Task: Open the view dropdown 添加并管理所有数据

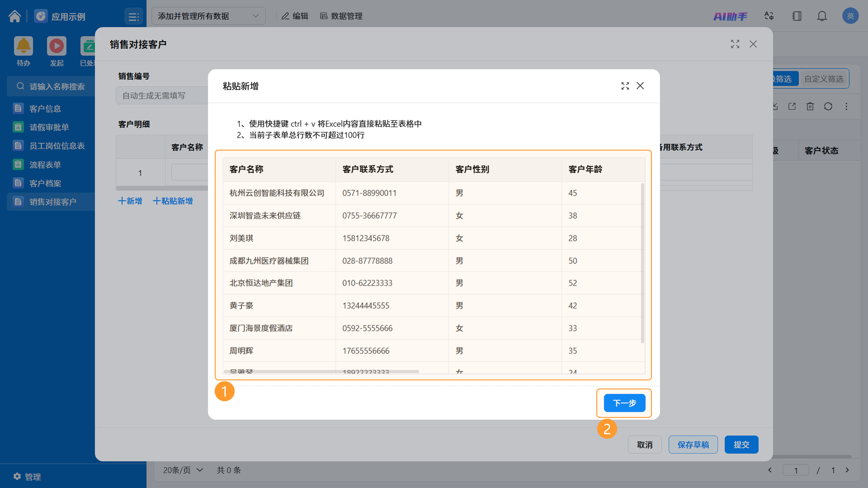Action: [208, 16]
